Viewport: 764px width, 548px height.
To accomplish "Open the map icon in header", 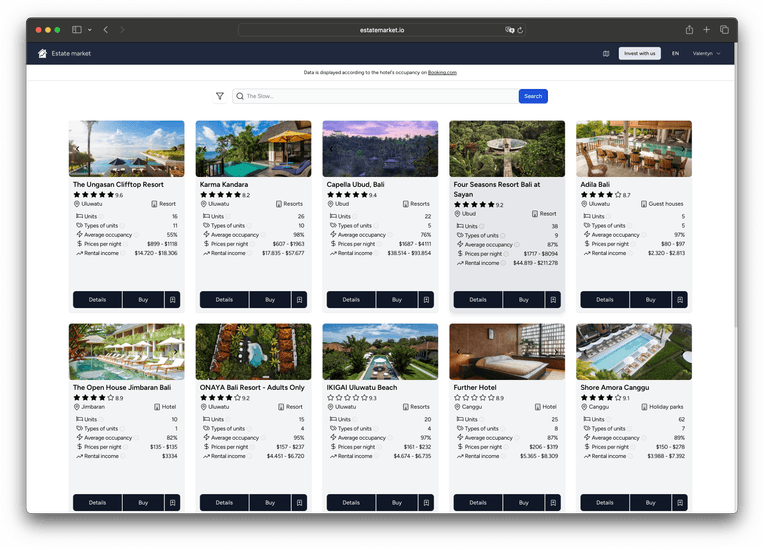I will (606, 54).
